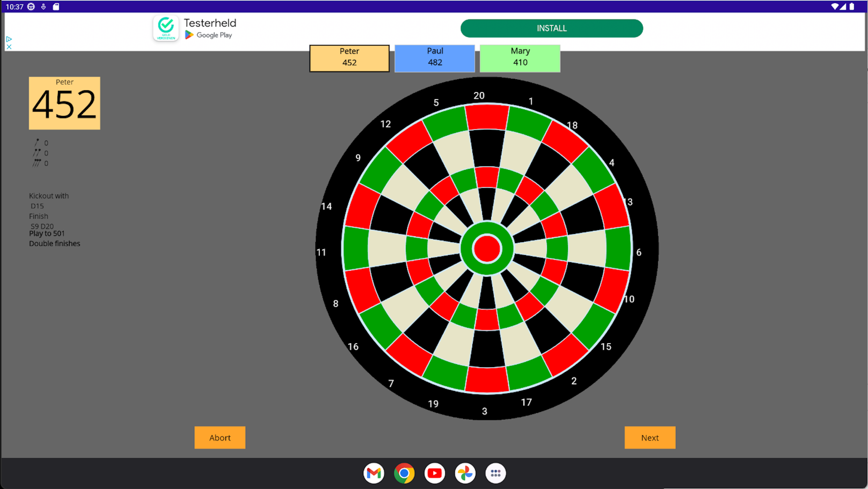Screen dimensions: 868x489
Task: Select Peter's score tab
Action: point(349,58)
